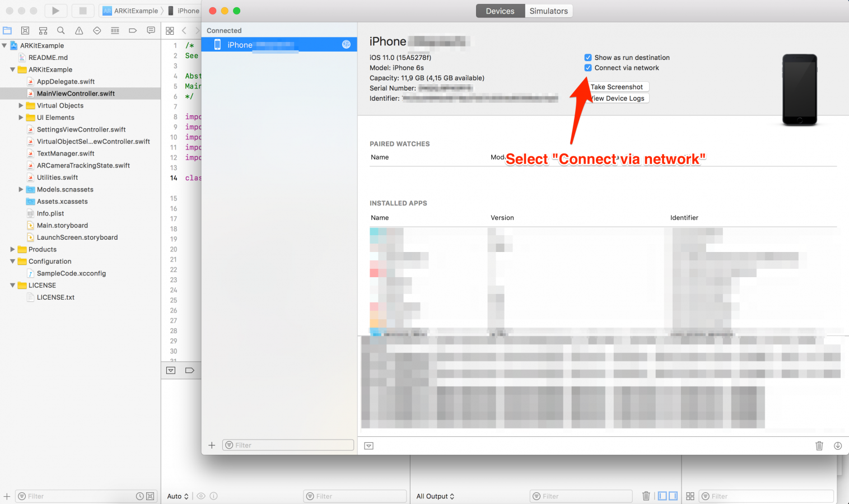This screenshot has height=504, width=849.
Task: Open Main.storyboard in navigator
Action: 62,225
